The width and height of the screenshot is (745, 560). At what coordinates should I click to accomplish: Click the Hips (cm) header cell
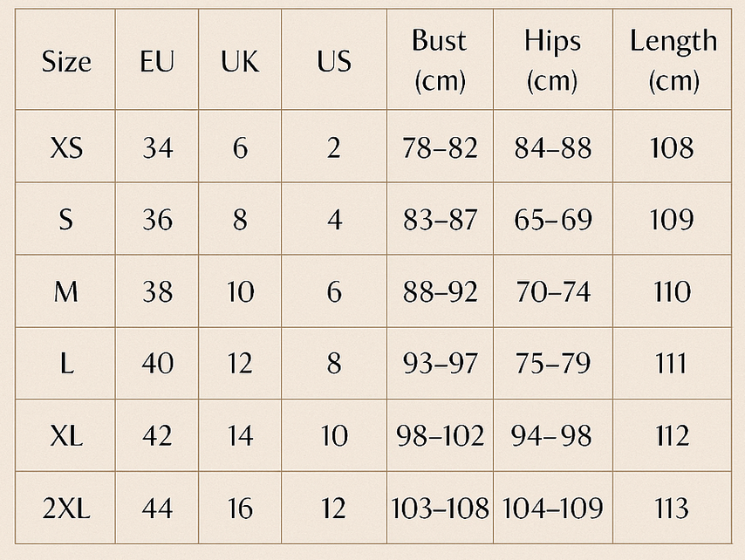tap(552, 60)
